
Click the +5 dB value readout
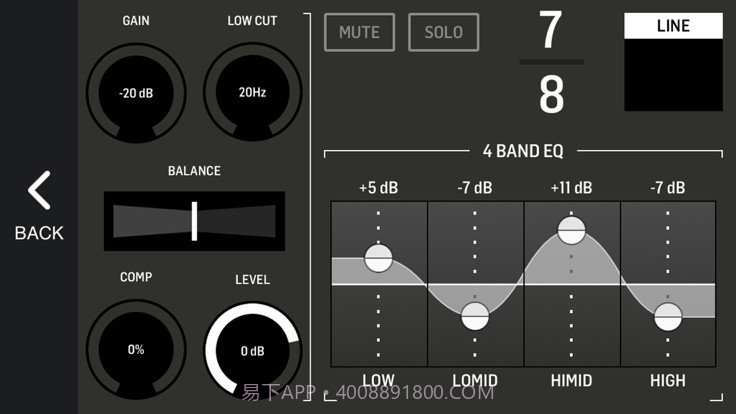coord(379,187)
